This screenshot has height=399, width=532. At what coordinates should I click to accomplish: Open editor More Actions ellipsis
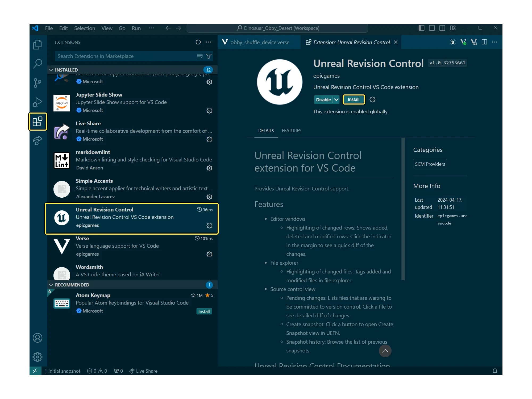pyautogui.click(x=494, y=42)
